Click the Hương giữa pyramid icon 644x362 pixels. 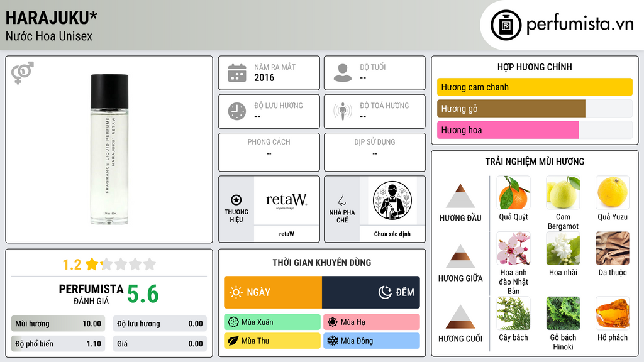(x=460, y=256)
